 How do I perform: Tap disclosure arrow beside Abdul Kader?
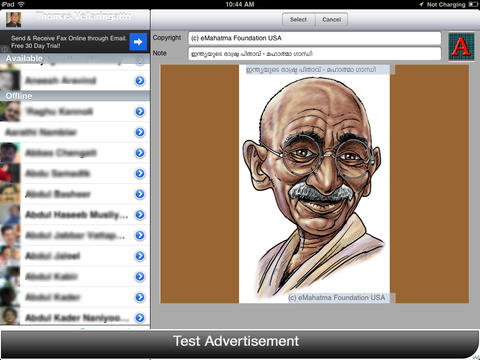coord(140,297)
